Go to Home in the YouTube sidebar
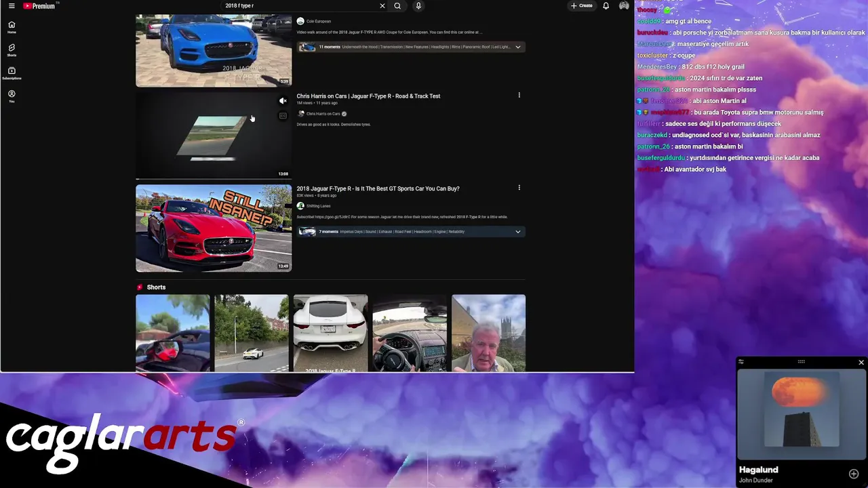 click(12, 26)
